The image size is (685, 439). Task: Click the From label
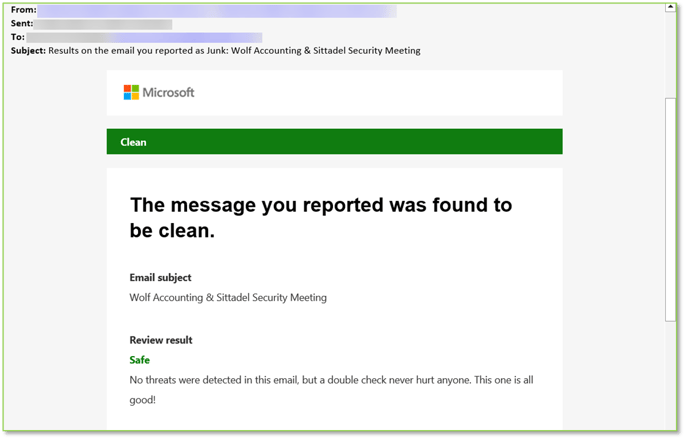pos(24,10)
